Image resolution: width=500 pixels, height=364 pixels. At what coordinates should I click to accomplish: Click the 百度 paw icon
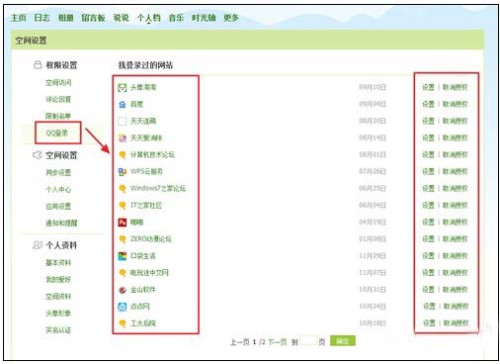(x=122, y=105)
